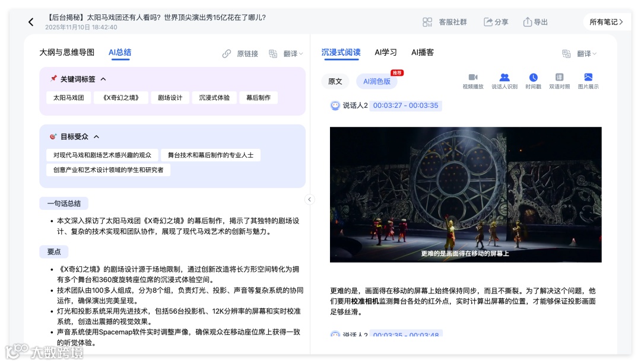Click the right panel translate icon
This screenshot has width=641, height=364.
[566, 53]
